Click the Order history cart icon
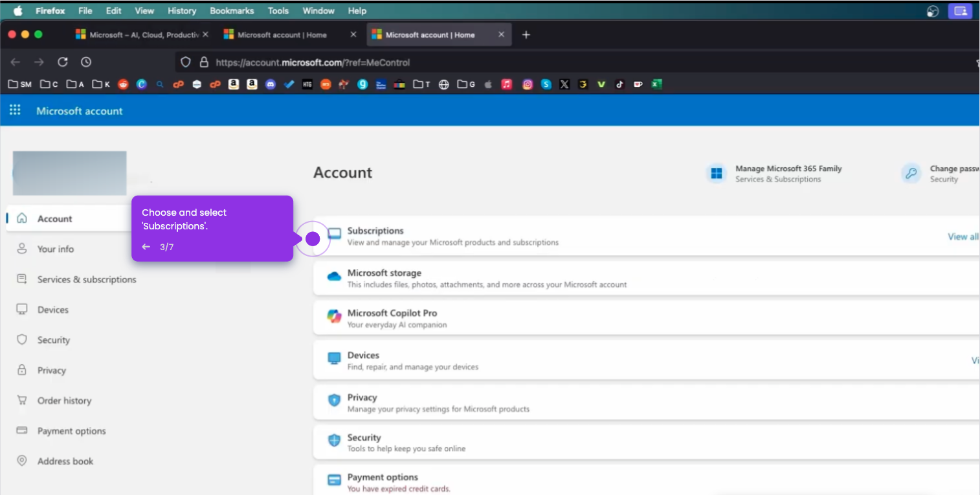Image resolution: width=980 pixels, height=495 pixels. (x=22, y=400)
